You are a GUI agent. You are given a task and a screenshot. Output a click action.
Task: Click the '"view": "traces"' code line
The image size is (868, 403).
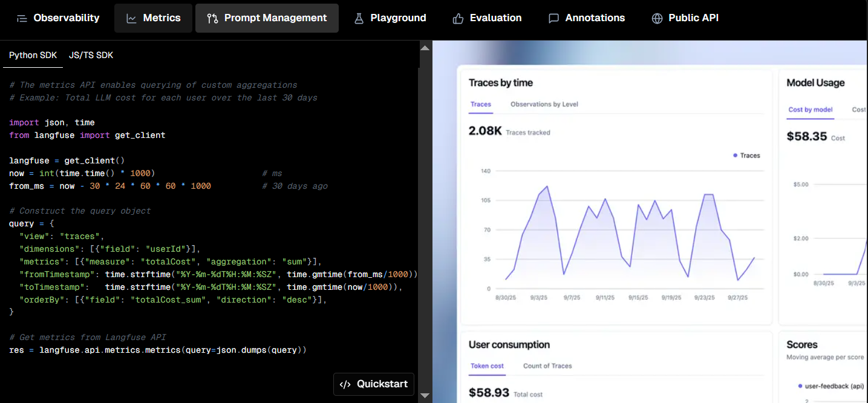click(x=62, y=236)
